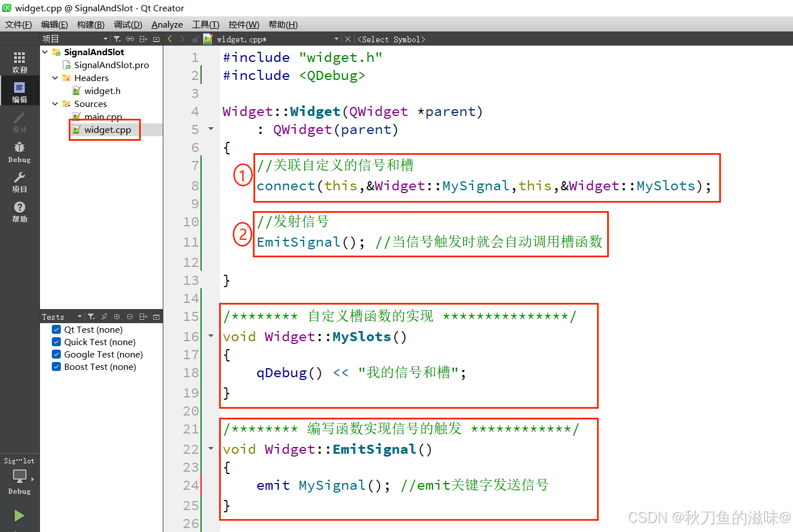Viewport: 793px width, 532px height.
Task: Open the Select Symbol dropdown
Action: 391,39
